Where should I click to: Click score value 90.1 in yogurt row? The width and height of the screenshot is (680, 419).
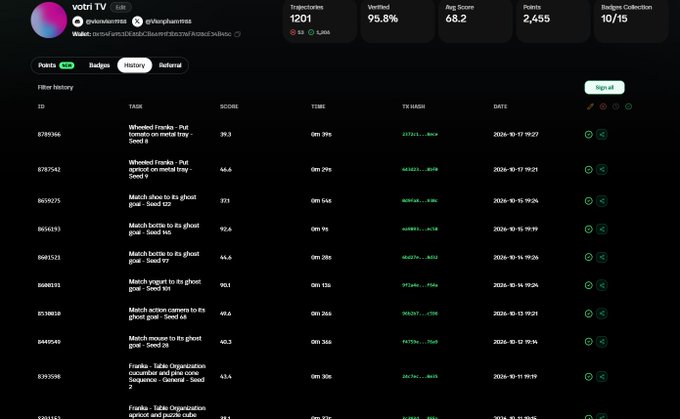tap(225, 285)
